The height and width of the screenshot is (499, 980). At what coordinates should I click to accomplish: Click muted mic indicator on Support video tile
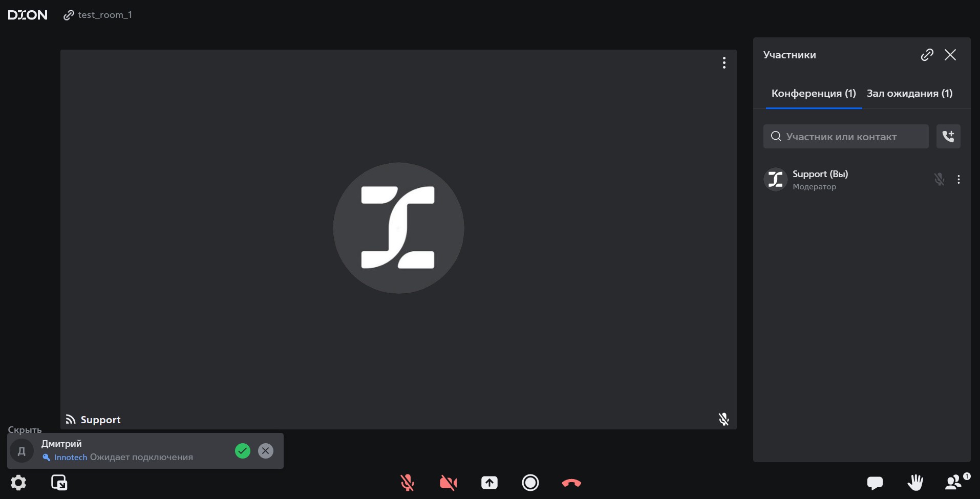[723, 419]
